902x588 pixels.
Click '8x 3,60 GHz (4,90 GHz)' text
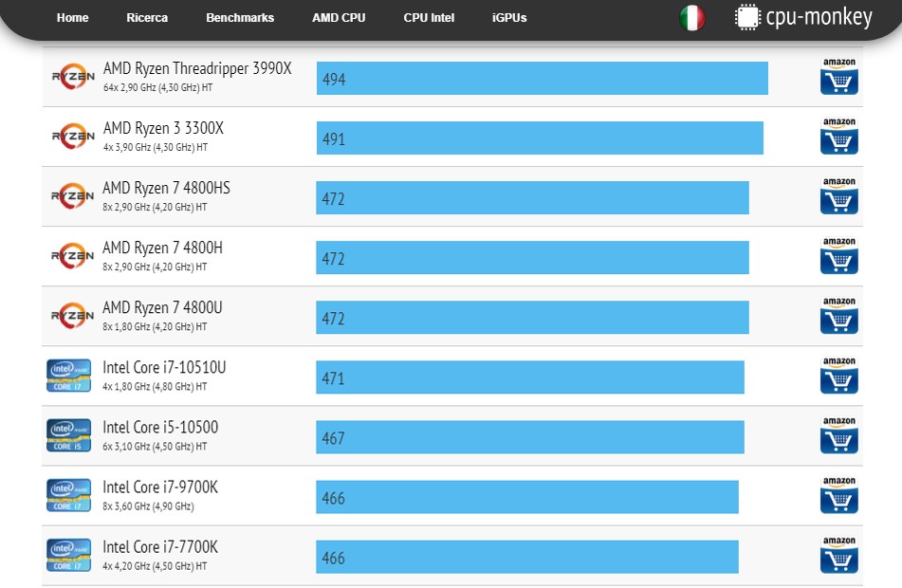[x=148, y=506]
